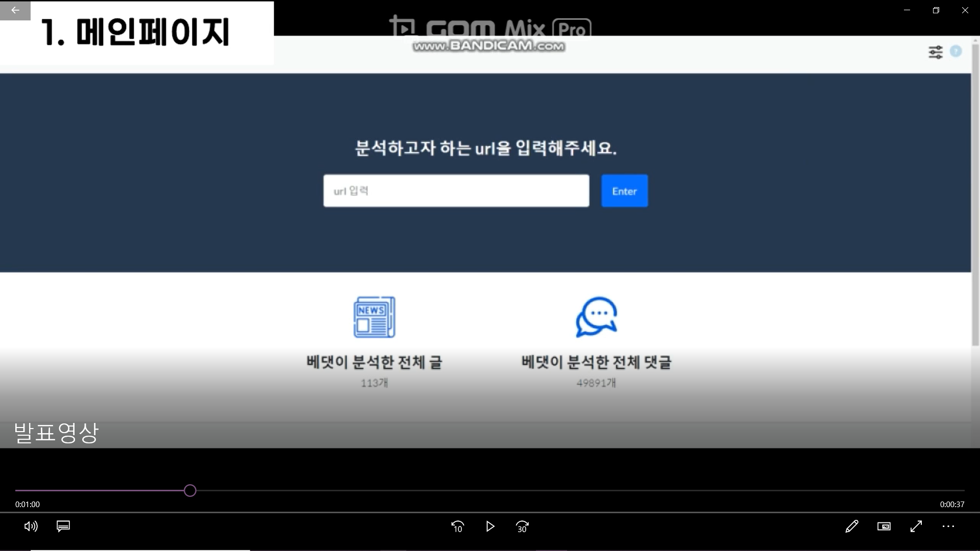Image resolution: width=980 pixels, height=551 pixels.
Task: Switch to mini view mode
Action: 884,526
